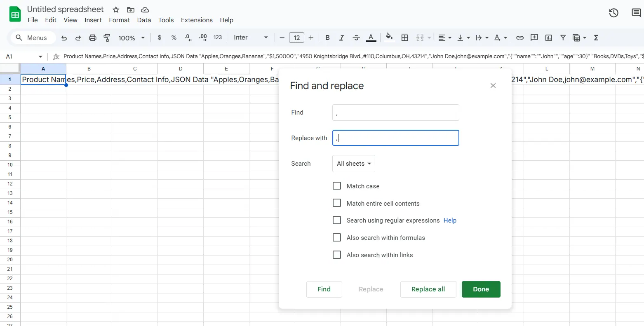
Task: Click the Replace all button
Action: tap(428, 289)
